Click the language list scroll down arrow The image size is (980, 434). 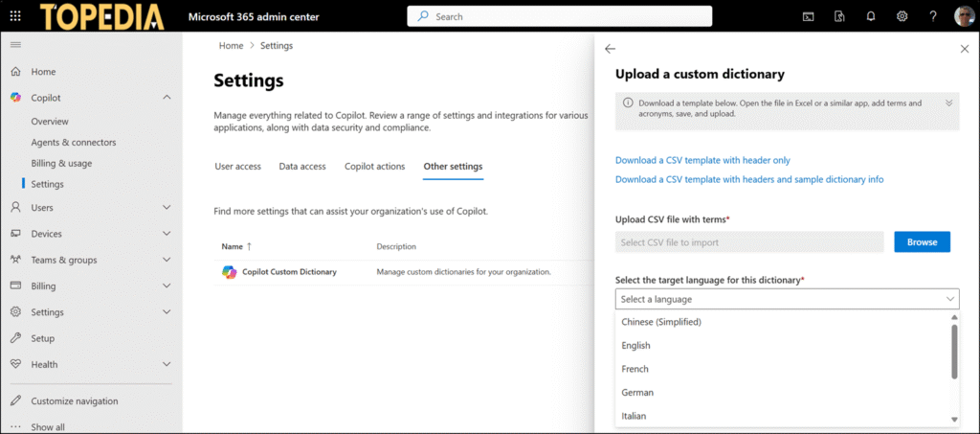tap(954, 419)
